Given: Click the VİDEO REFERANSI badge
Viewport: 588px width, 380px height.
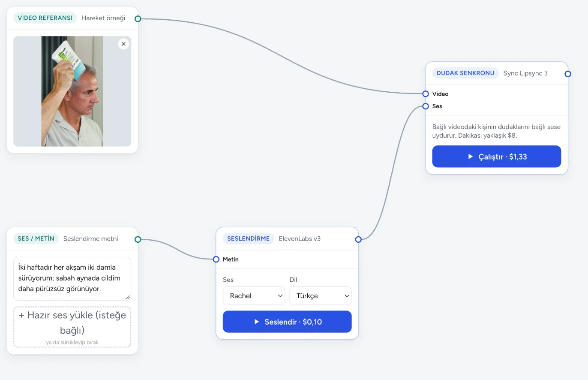Looking at the screenshot, I should (x=45, y=18).
